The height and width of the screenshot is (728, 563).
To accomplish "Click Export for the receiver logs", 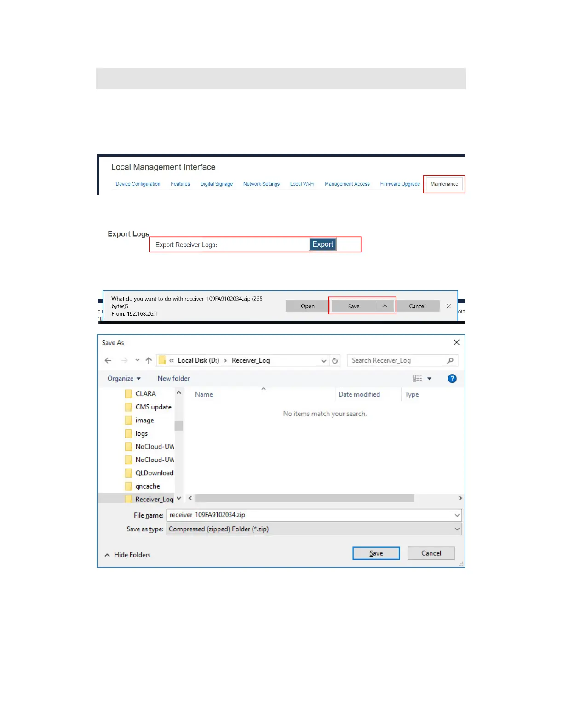I will point(323,245).
